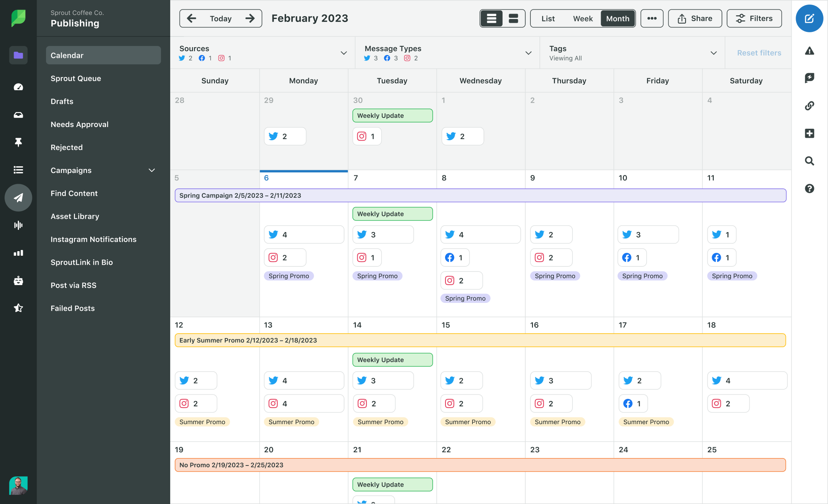Image resolution: width=828 pixels, height=504 pixels.
Task: Click the Filters button in toolbar
Action: (x=754, y=18)
